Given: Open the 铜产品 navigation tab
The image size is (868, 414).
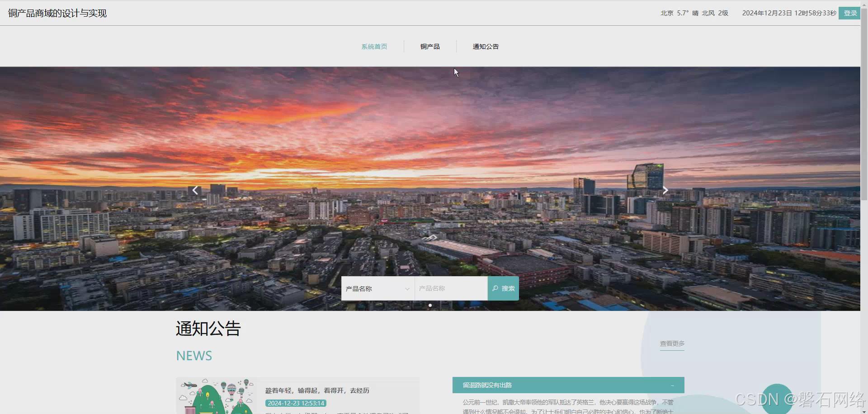Looking at the screenshot, I should tap(430, 47).
